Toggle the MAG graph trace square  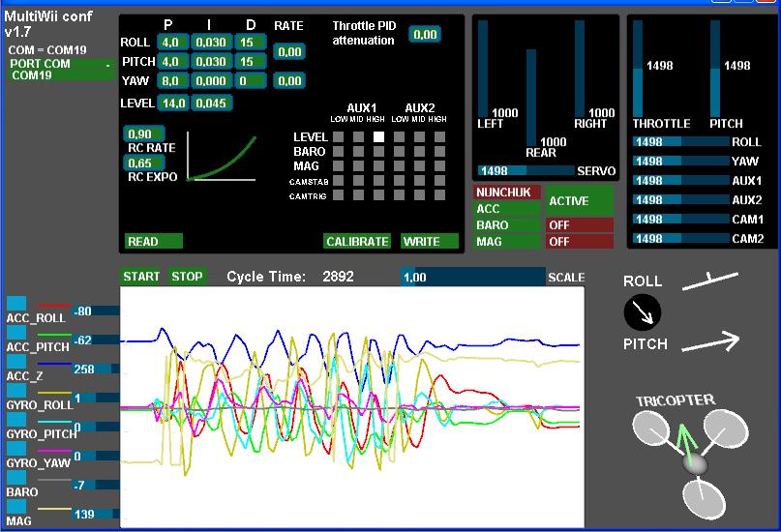click(16, 508)
